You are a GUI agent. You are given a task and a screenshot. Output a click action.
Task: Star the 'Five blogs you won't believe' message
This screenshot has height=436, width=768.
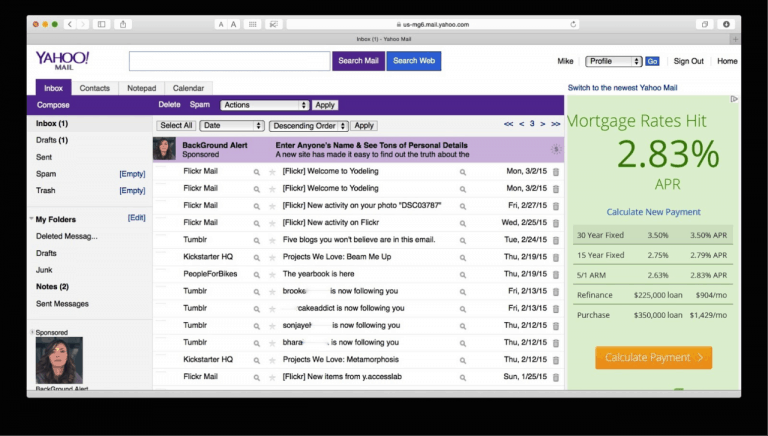click(x=272, y=241)
